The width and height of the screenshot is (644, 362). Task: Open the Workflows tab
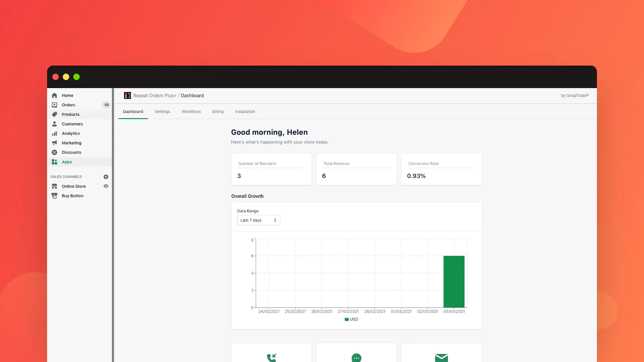191,111
